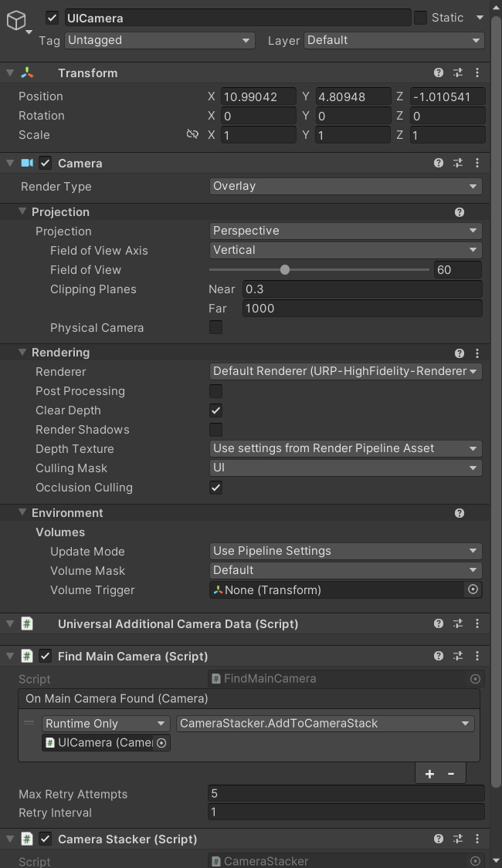Open the Runtime Only event dropdown
This screenshot has height=868, width=502.
tap(106, 724)
